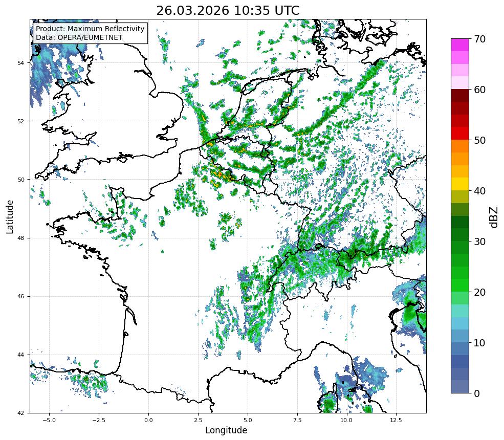
Task: Click latitude tick label 48
Action: pyautogui.click(x=20, y=238)
